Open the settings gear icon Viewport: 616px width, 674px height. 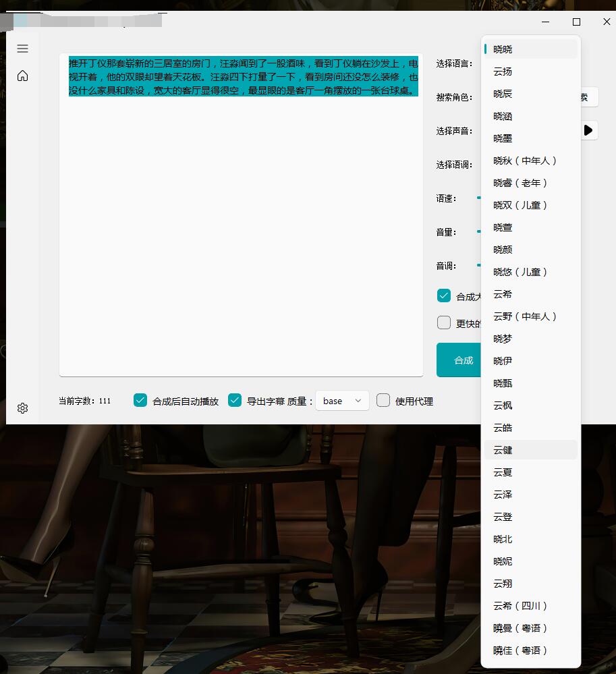point(22,408)
